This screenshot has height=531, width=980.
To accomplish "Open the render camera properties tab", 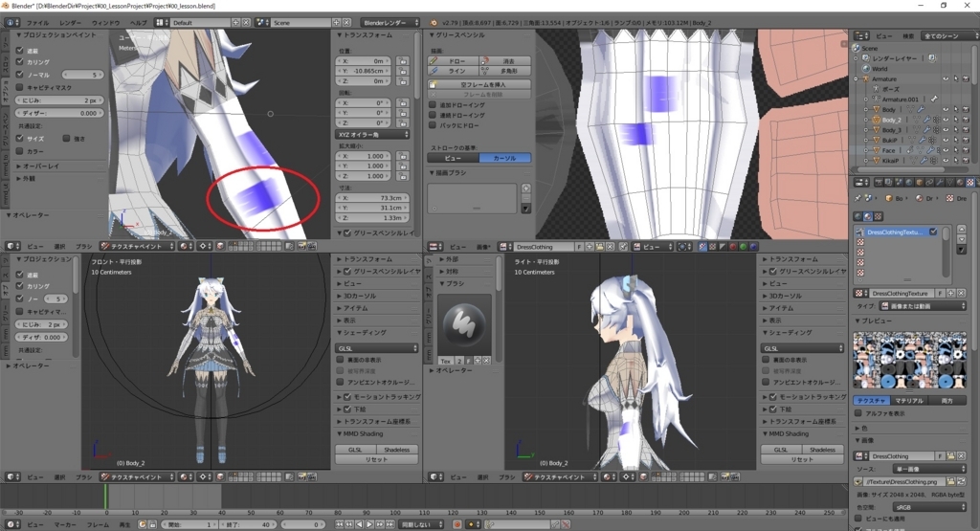I will (879, 183).
